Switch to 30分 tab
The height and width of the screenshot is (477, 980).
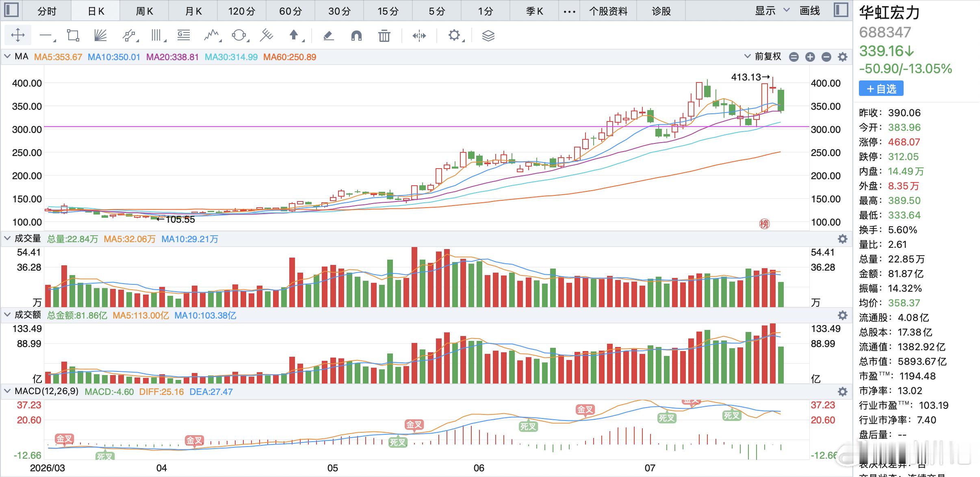point(339,11)
